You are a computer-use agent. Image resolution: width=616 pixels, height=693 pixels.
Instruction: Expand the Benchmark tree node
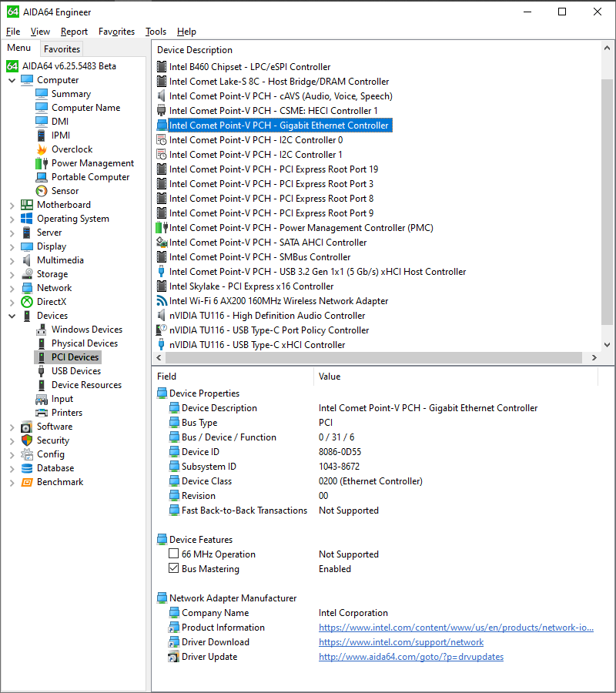[x=12, y=483]
